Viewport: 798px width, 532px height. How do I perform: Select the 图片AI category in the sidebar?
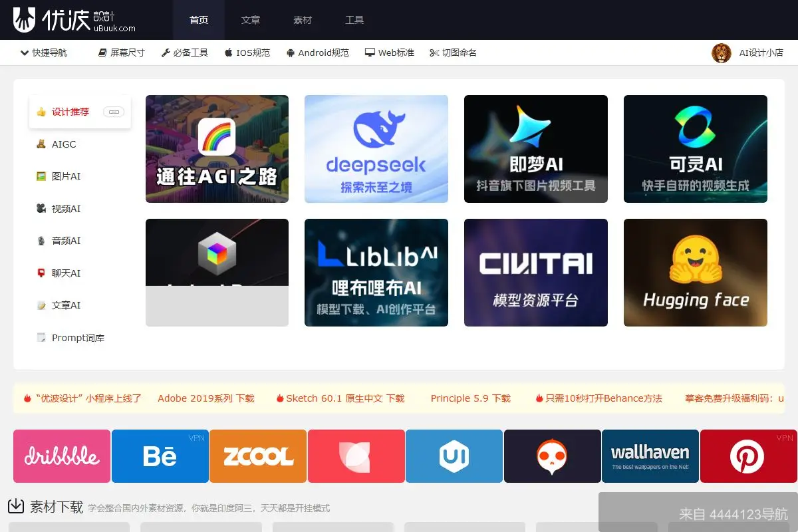pos(65,176)
